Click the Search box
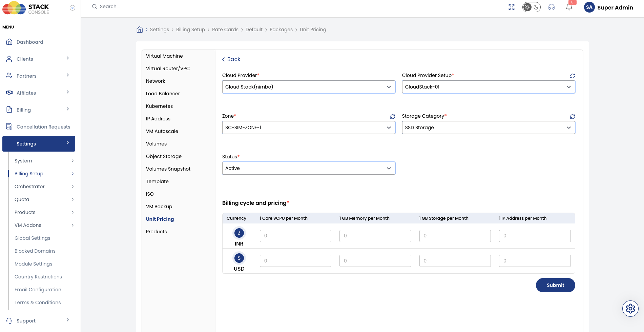This screenshot has width=644, height=332. tap(110, 6)
